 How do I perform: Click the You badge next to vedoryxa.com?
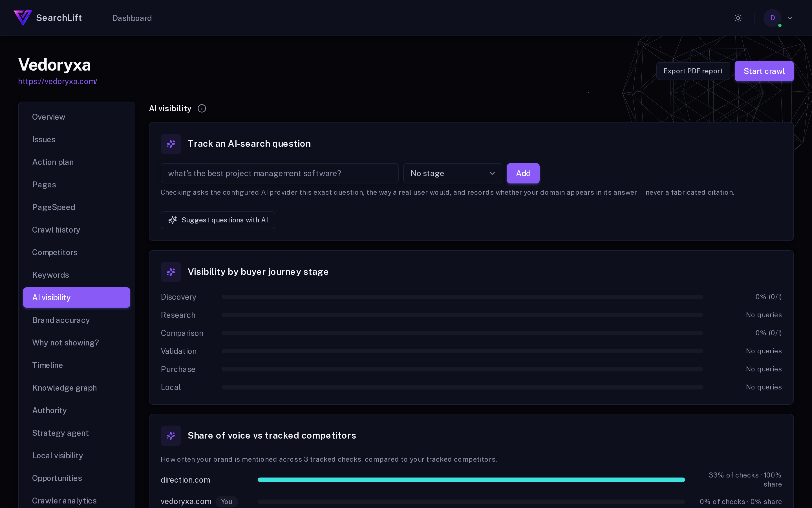(x=226, y=502)
